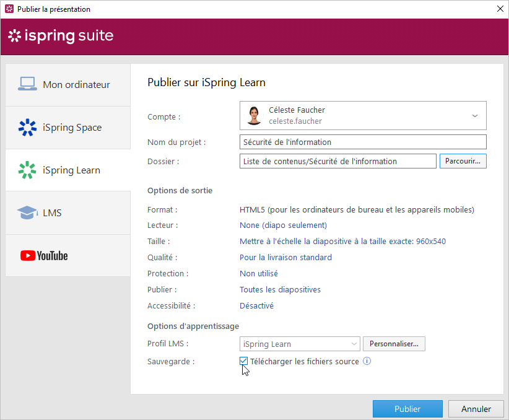Open the None (diapo seulement) player link
This screenshot has width=509, height=420.
(x=283, y=225)
